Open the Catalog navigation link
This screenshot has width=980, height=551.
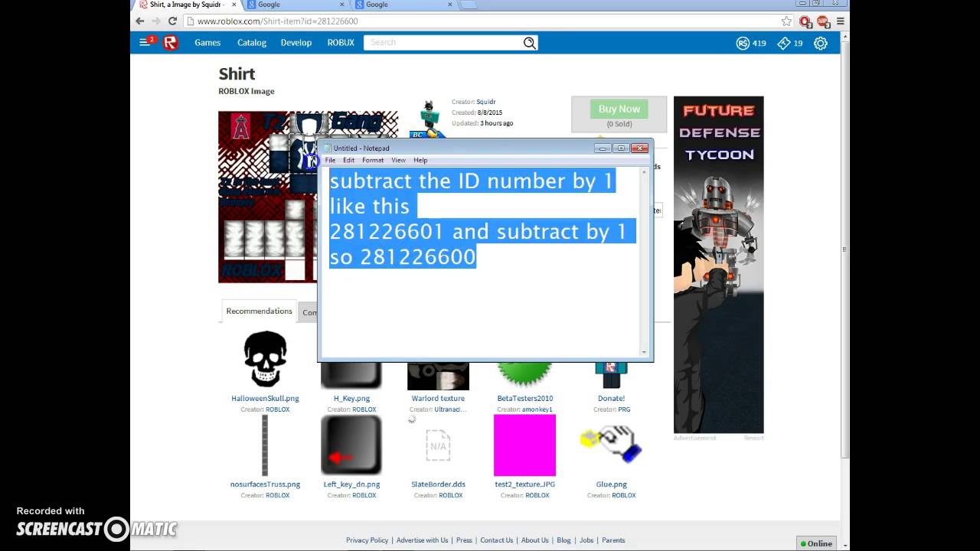click(252, 43)
